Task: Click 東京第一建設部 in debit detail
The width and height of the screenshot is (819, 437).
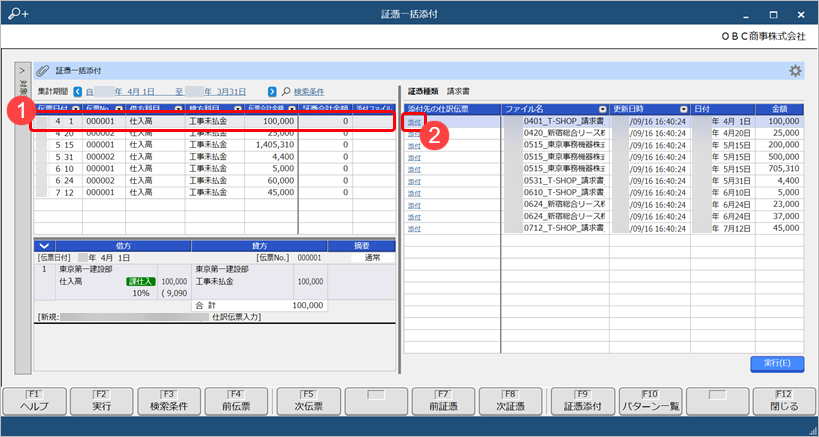Action: 85,269
